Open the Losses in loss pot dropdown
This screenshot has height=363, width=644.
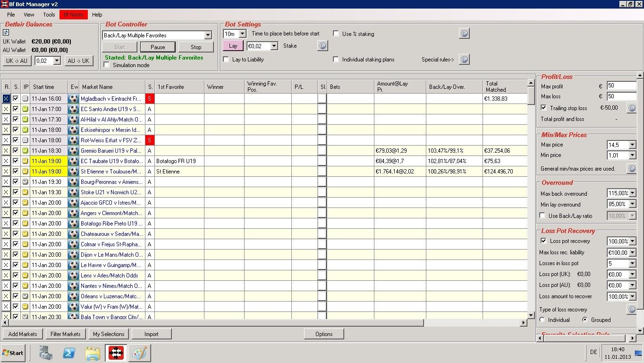pos(633,264)
